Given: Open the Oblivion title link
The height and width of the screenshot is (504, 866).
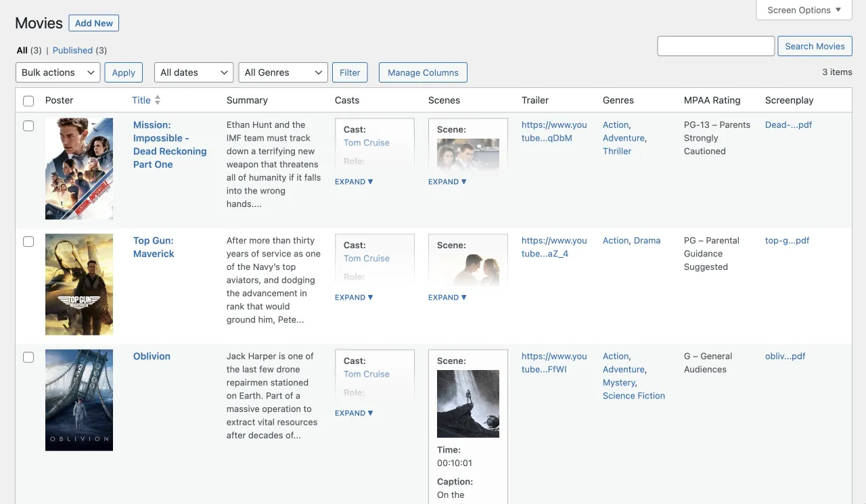Looking at the screenshot, I should (x=152, y=356).
